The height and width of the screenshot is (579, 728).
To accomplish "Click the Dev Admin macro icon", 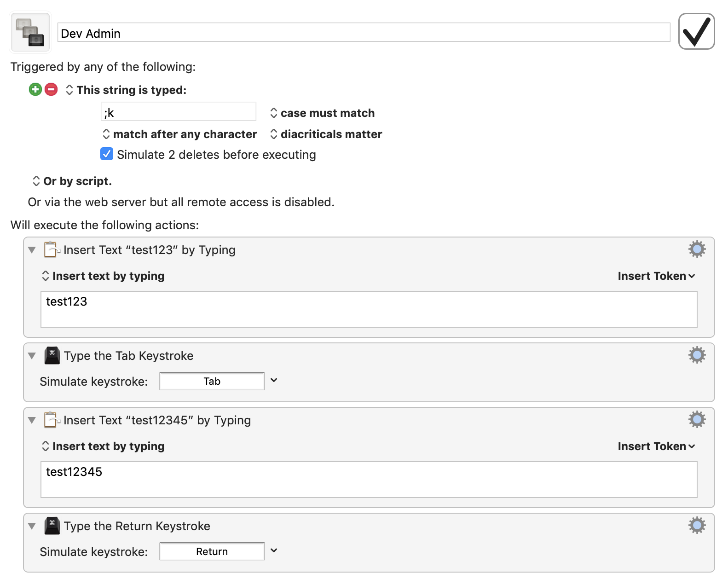I will pos(30,32).
